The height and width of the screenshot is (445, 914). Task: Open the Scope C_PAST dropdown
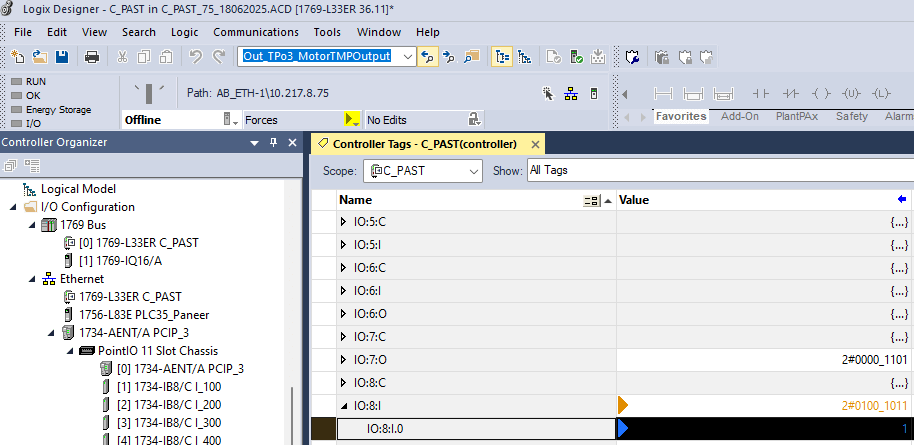[474, 171]
